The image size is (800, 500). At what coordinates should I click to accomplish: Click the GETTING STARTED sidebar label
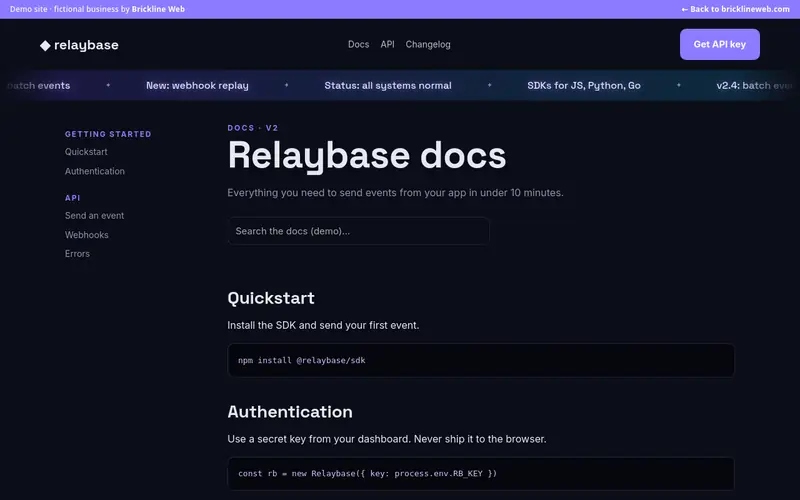pyautogui.click(x=108, y=134)
